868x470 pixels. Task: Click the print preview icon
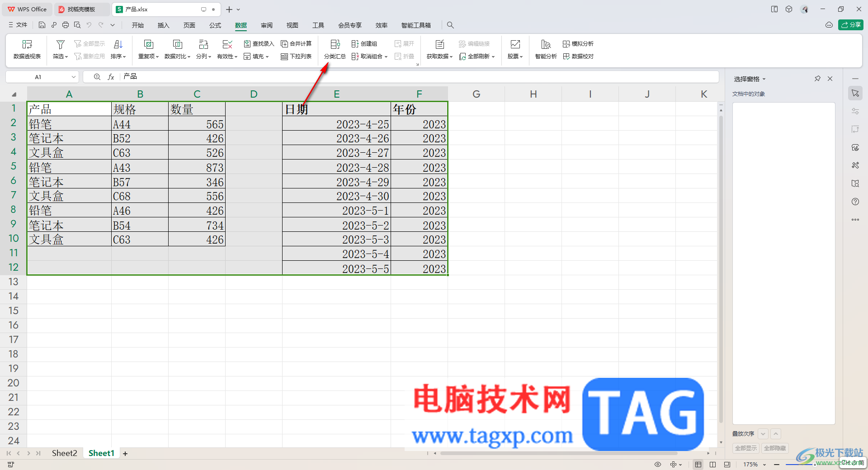tap(77, 25)
